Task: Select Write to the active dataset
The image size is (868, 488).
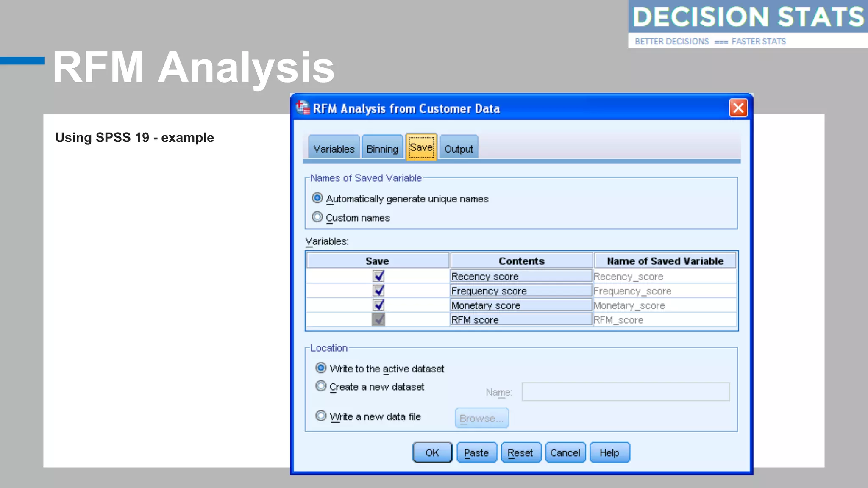Action: (x=380, y=369)
